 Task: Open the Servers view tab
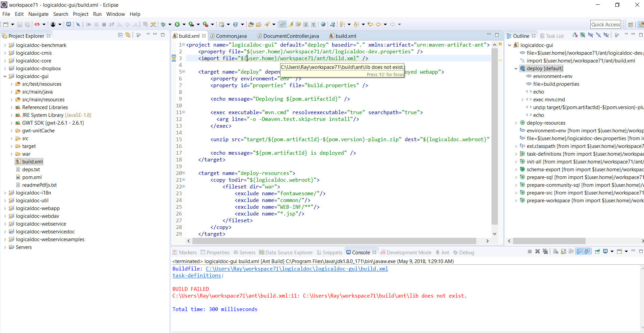[244, 253]
